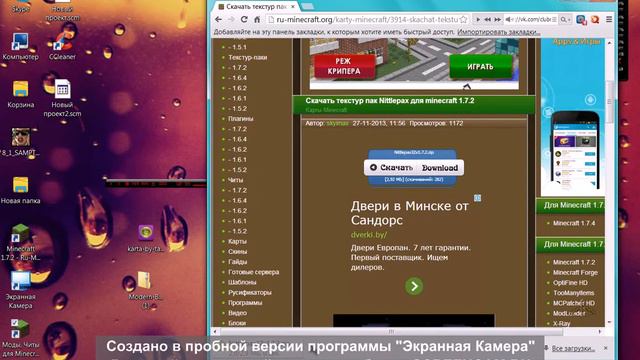
Task: Click the green 'ИГРАТЬ' banner button
Action: [x=480, y=67]
